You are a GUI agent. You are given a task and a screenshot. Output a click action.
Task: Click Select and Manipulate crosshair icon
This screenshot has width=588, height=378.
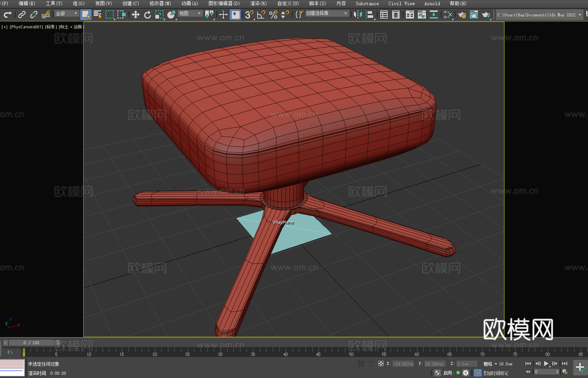pyautogui.click(x=223, y=14)
